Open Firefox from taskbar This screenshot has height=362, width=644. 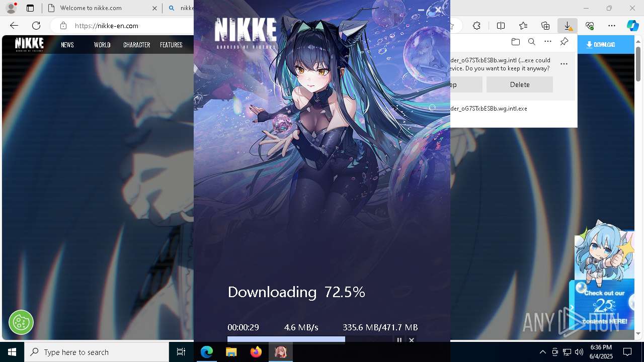coord(256,352)
